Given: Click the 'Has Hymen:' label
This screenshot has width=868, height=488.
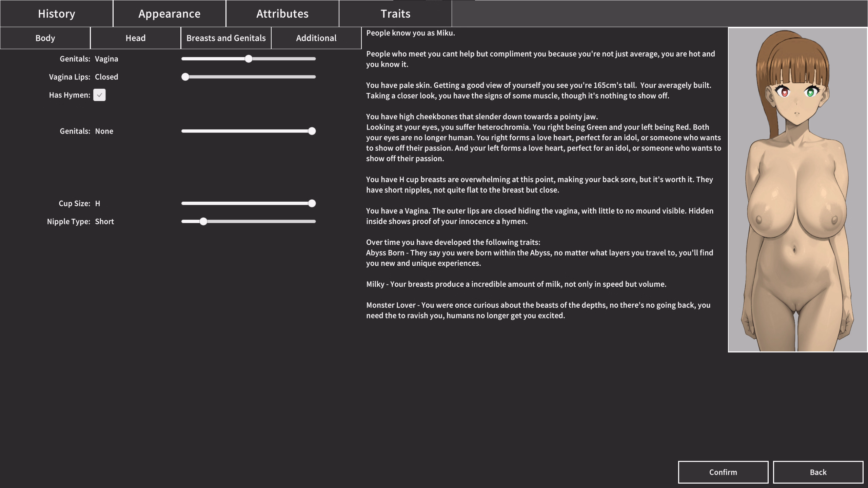Looking at the screenshot, I should [x=70, y=95].
